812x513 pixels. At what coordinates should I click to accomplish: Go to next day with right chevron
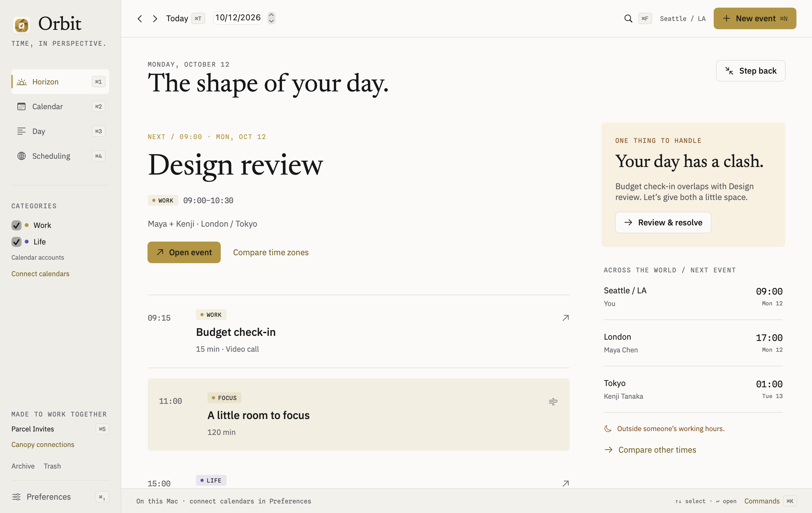pyautogui.click(x=155, y=18)
